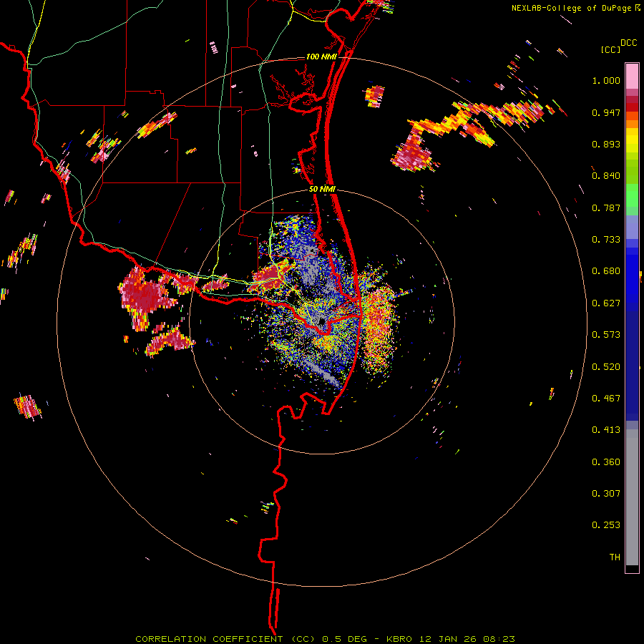Click the 0.467 color scale value
This screenshot has height=644, width=644.
(x=606, y=399)
